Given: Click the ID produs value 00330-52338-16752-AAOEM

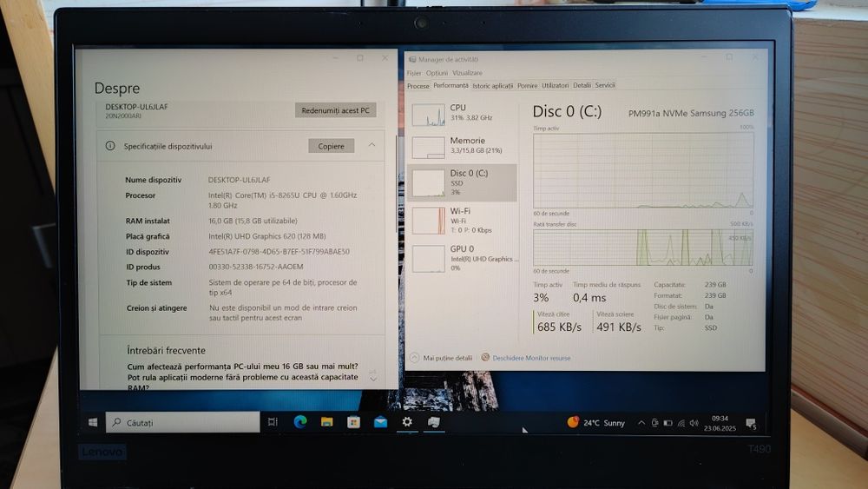Looking at the screenshot, I should click(256, 267).
